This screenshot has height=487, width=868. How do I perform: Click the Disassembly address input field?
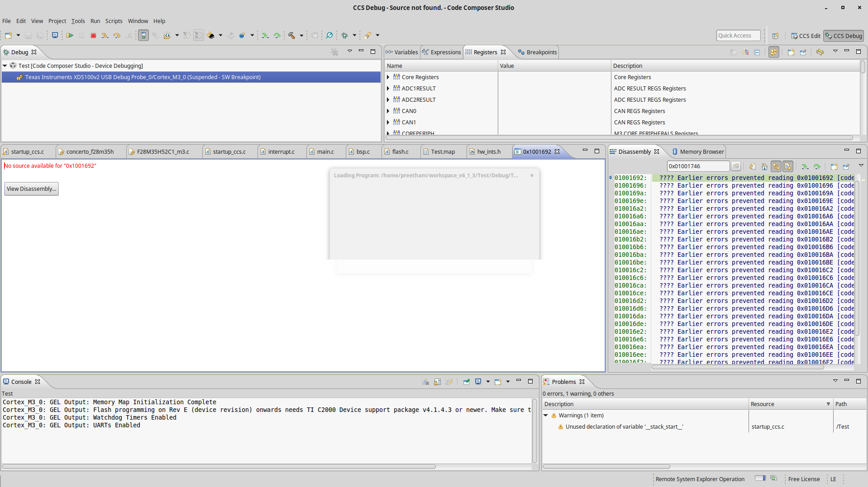pyautogui.click(x=698, y=166)
